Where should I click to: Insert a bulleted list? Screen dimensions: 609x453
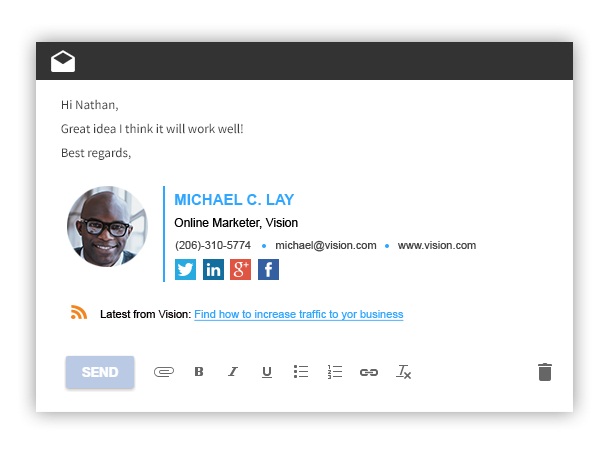[301, 372]
